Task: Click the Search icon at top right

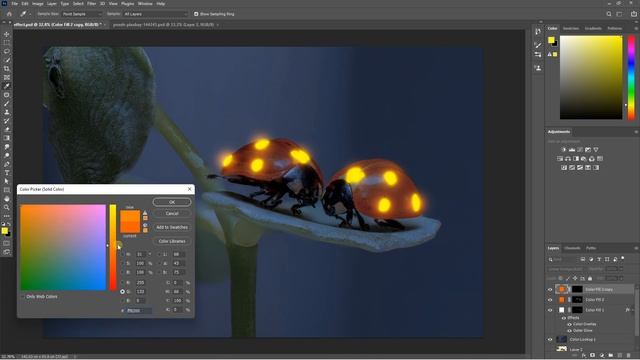Action: [609, 14]
